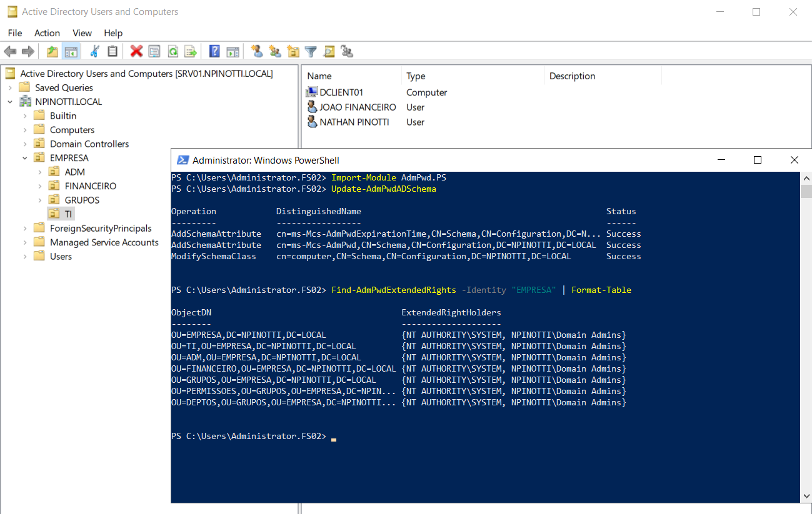Image resolution: width=812 pixels, height=514 pixels.
Task: Expand the Users container
Action: point(25,257)
